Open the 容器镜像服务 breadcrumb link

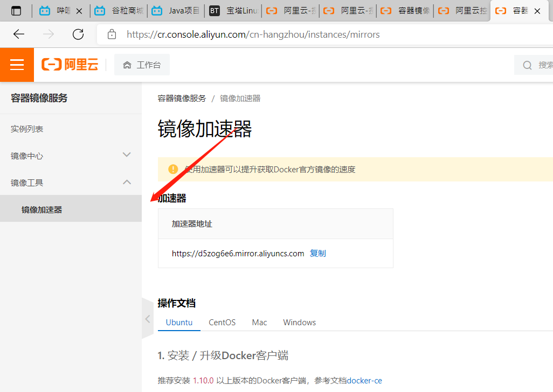180,98
